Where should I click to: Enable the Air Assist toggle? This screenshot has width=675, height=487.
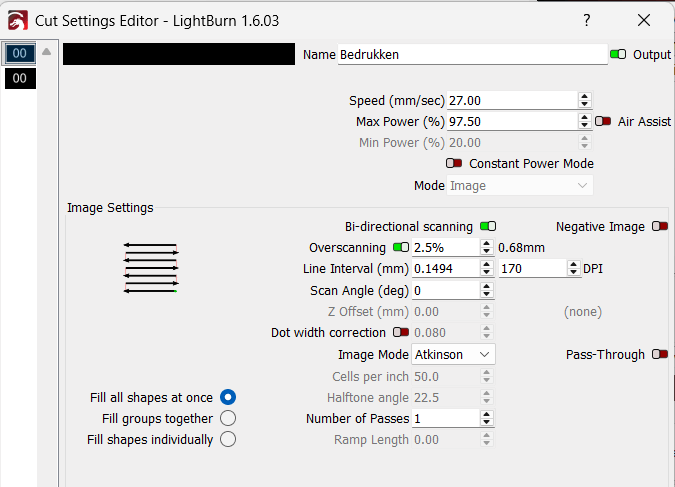click(603, 121)
